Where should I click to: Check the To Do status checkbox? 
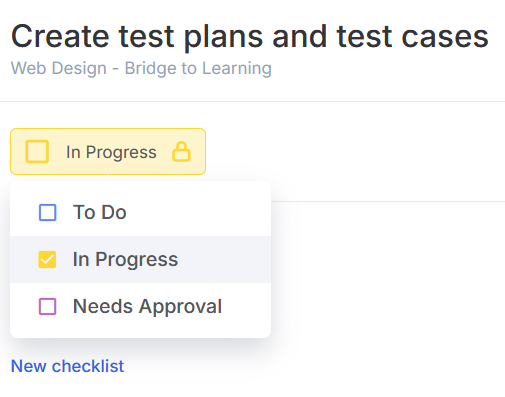click(x=48, y=212)
